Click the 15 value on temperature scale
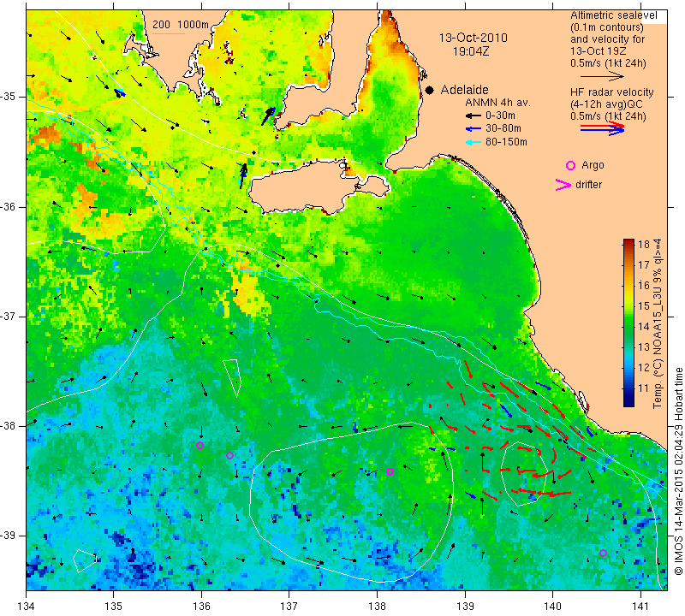 [644, 306]
